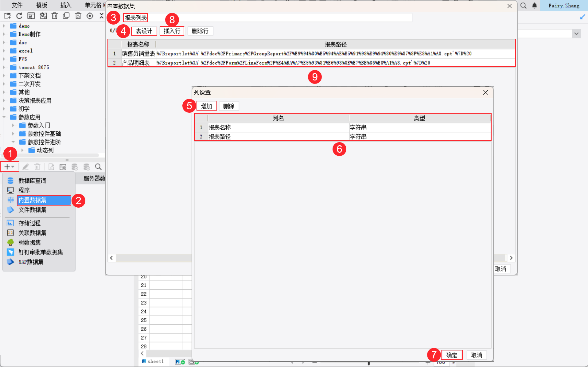Switch to the sheet1 tab
The height and width of the screenshot is (367, 588).
pyautogui.click(x=153, y=361)
